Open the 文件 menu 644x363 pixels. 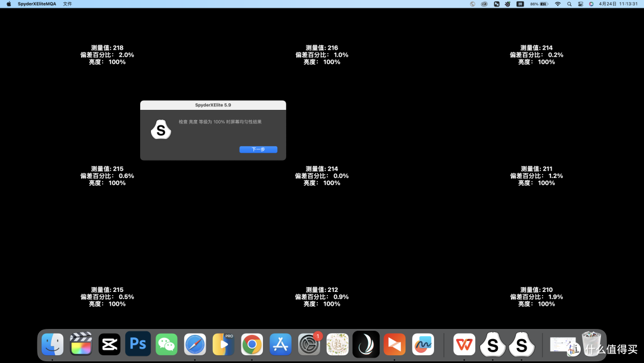(67, 4)
